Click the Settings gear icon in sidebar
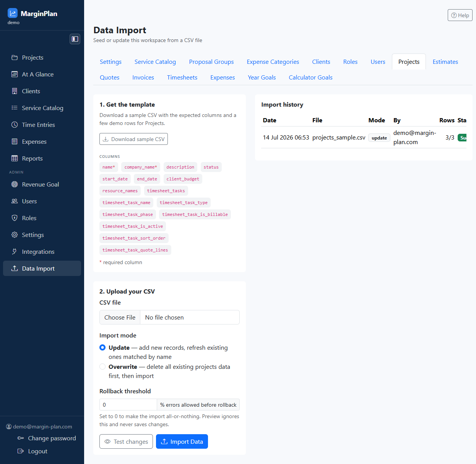Image resolution: width=476 pixels, height=464 pixels. 15,235
